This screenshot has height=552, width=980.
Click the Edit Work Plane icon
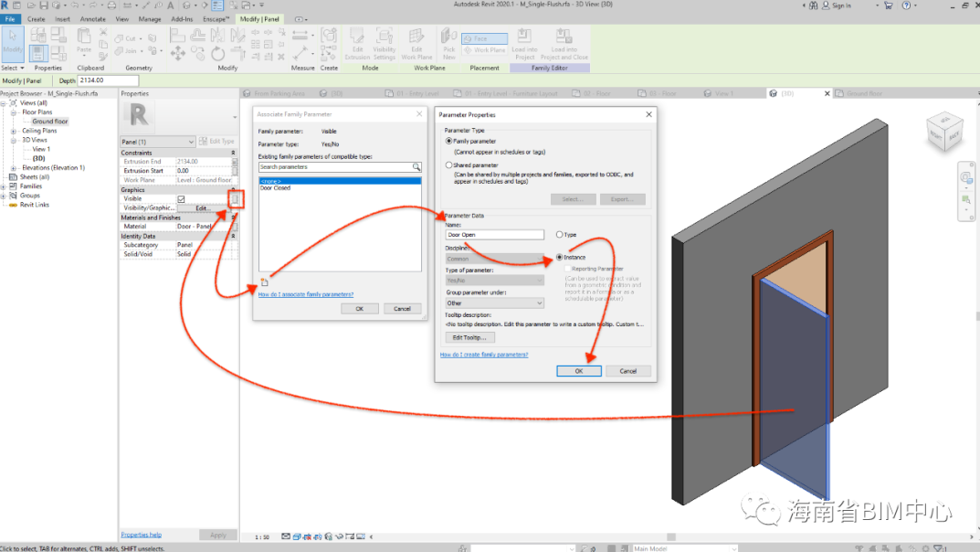click(x=416, y=42)
